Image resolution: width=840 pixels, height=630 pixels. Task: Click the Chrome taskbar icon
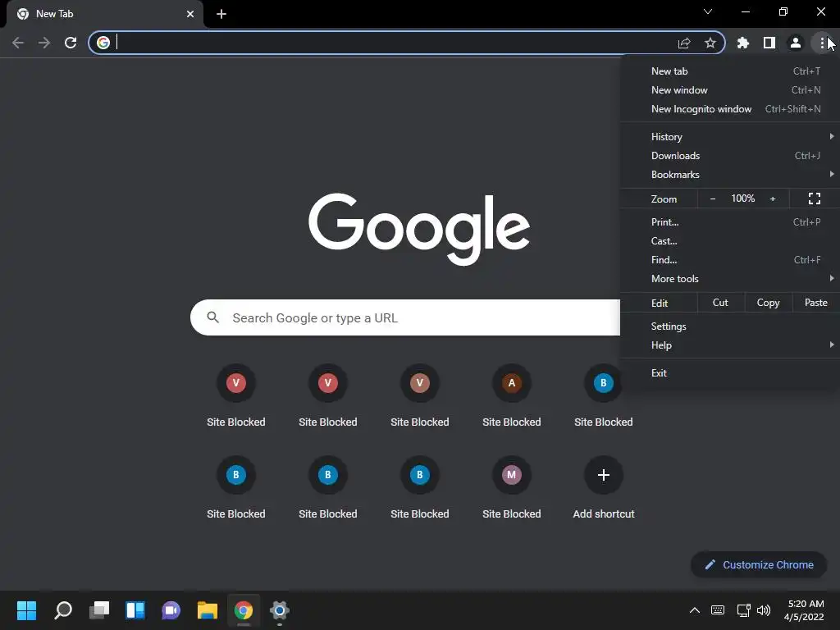pos(243,610)
